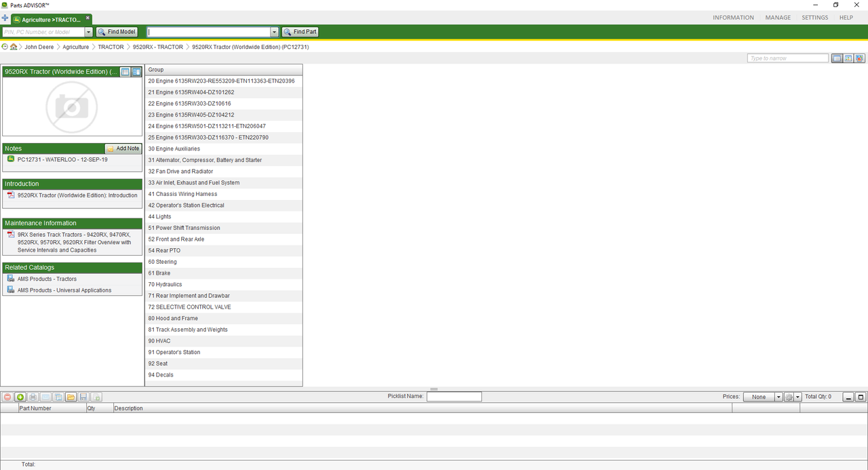Go to 9520RX - TRACTOR breadcrumb
The height and width of the screenshot is (470, 868).
pos(158,47)
